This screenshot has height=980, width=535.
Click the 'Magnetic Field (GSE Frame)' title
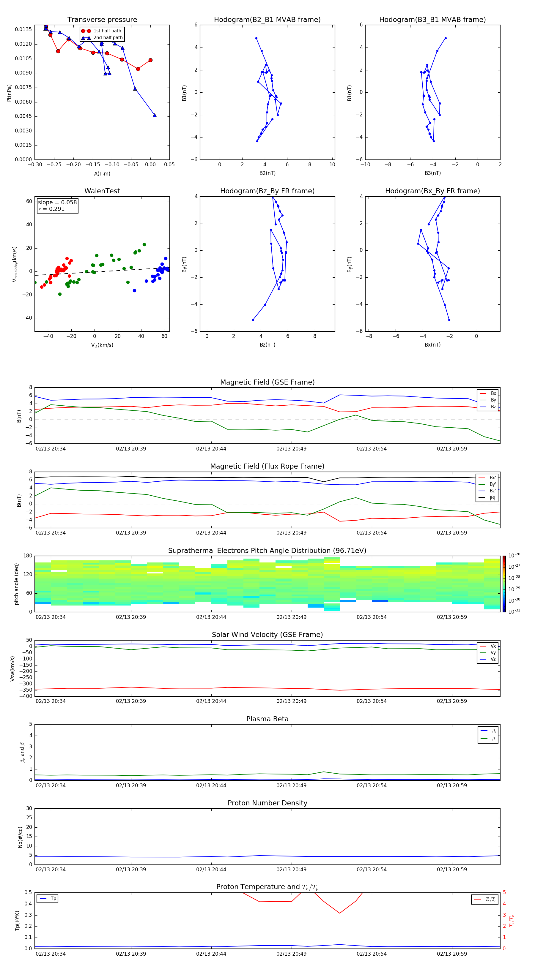coord(267,382)
